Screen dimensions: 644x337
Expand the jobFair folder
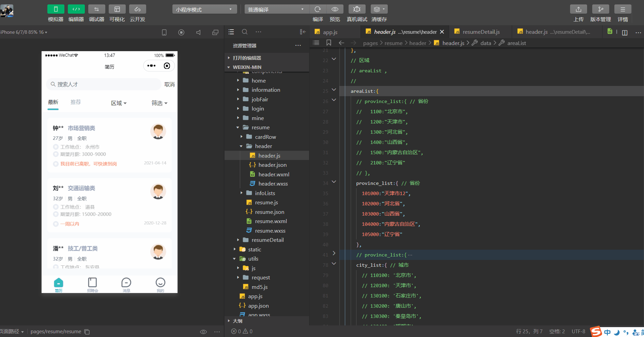pos(260,100)
